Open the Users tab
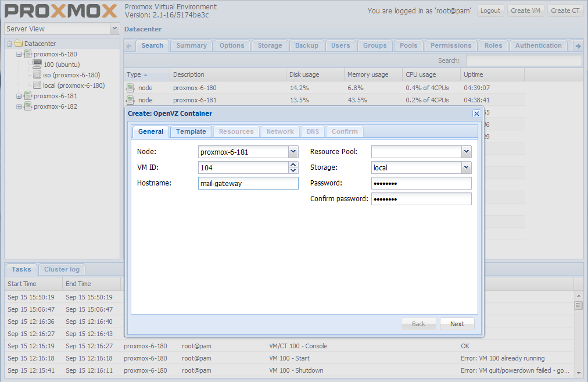Image resolution: width=588 pixels, height=382 pixels. coord(340,45)
